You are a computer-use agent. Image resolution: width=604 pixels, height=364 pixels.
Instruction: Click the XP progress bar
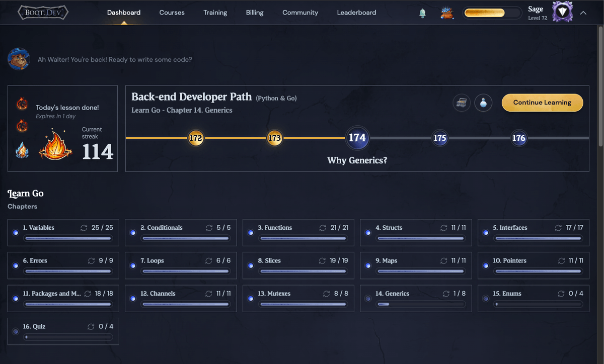coord(492,13)
